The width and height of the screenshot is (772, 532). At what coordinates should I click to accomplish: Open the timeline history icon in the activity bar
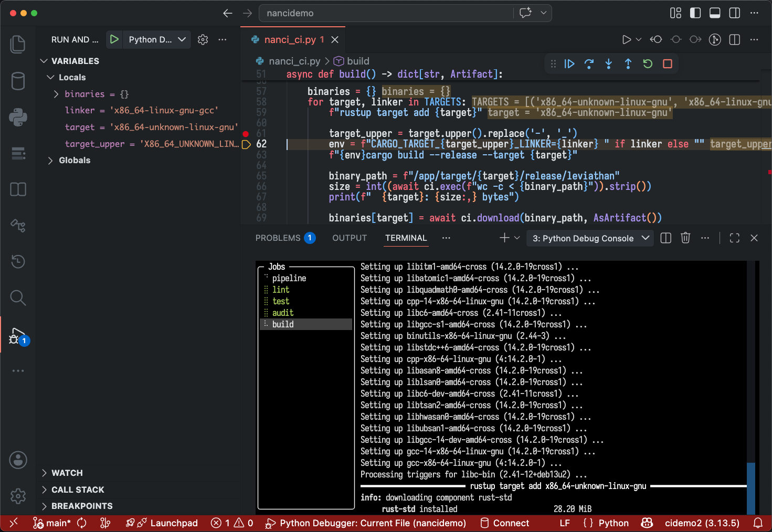click(x=18, y=261)
